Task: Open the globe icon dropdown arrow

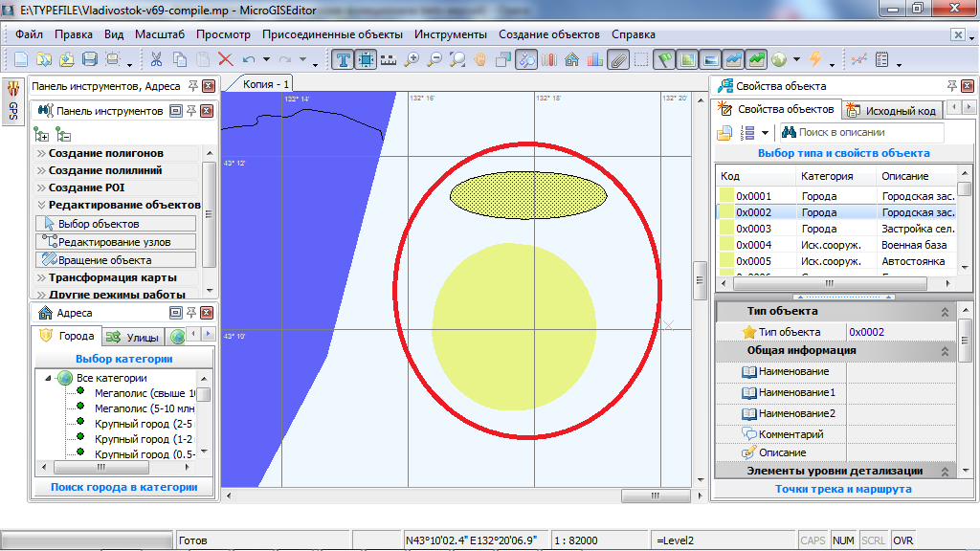Action: tap(794, 60)
